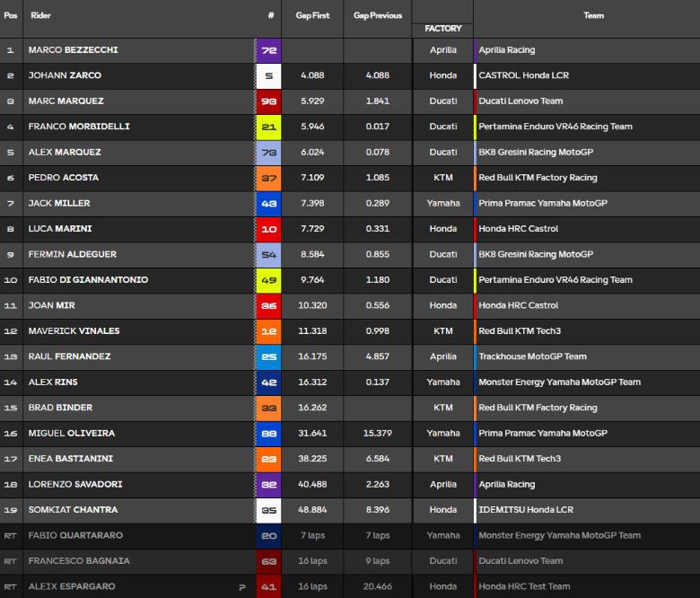
Task: Click team Honda HRC Test Team
Action: 524,586
